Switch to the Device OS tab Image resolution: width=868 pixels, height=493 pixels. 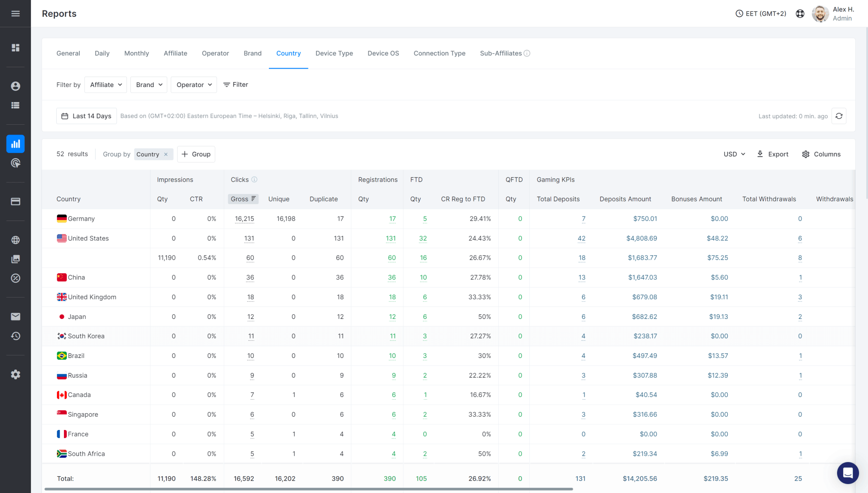pyautogui.click(x=383, y=53)
